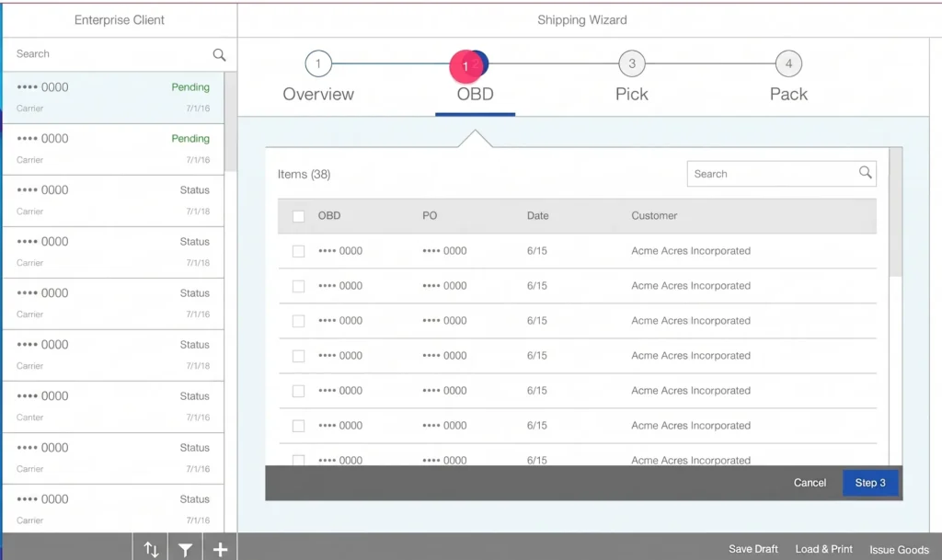Click Issue Goods in the footer
The image size is (942, 560).
[x=899, y=549]
